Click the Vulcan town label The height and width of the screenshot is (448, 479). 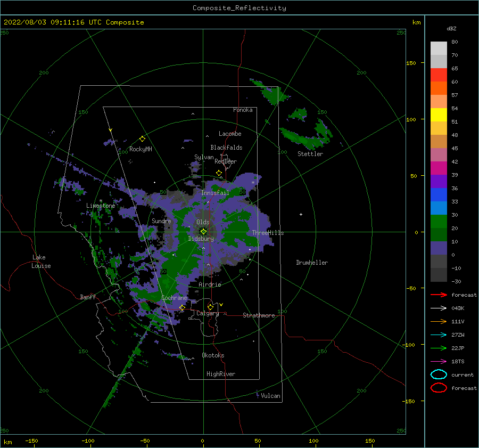(270, 396)
